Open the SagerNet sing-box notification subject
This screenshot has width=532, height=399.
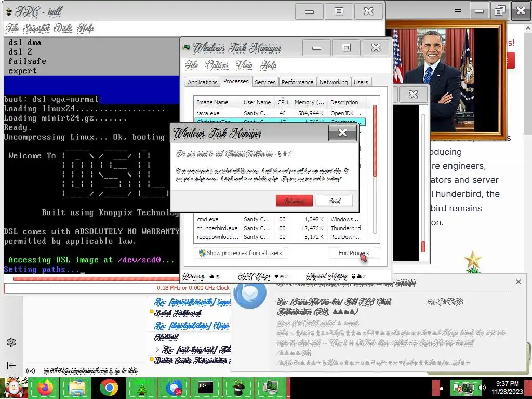tap(334, 307)
